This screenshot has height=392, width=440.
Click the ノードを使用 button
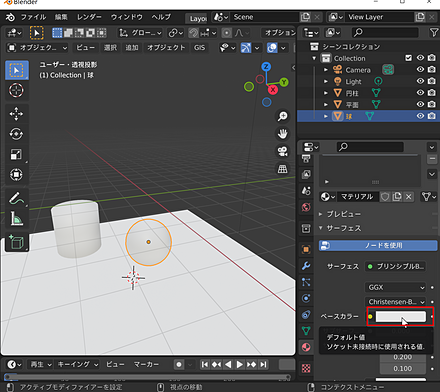[x=378, y=246]
